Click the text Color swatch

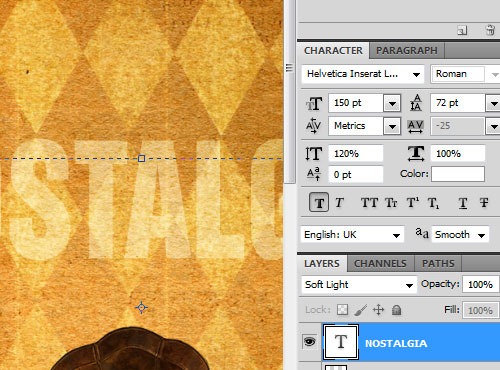458,174
